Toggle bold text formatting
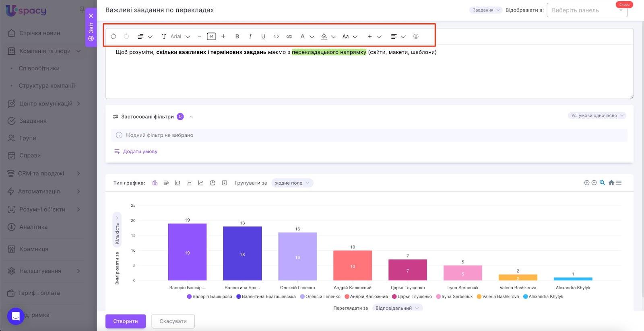The width and height of the screenshot is (644, 331). [237, 36]
